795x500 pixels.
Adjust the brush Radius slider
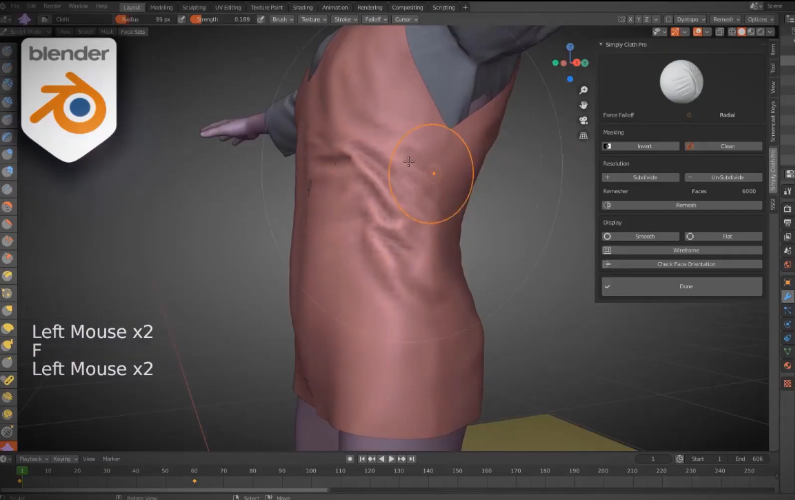point(145,19)
